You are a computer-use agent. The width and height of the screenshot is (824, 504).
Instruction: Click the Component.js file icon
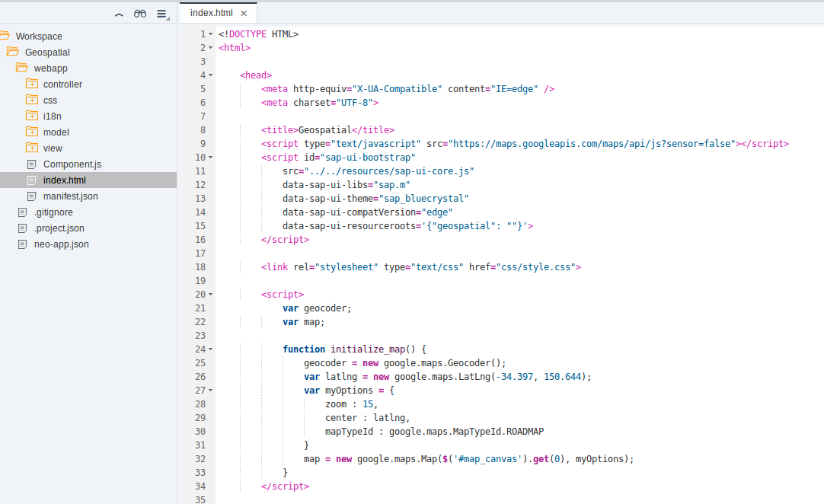tap(31, 164)
